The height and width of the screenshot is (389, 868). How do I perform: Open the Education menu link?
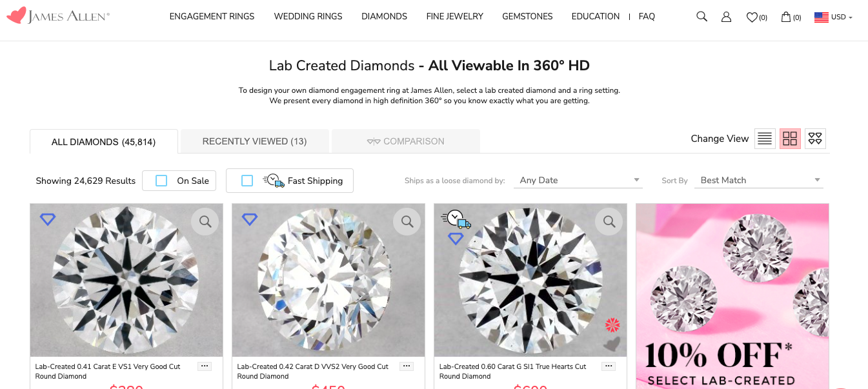click(x=595, y=17)
